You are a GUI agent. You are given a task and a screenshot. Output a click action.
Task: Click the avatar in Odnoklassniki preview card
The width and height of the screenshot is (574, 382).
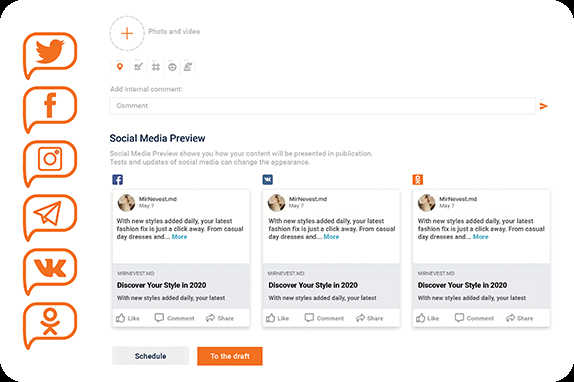[426, 203]
